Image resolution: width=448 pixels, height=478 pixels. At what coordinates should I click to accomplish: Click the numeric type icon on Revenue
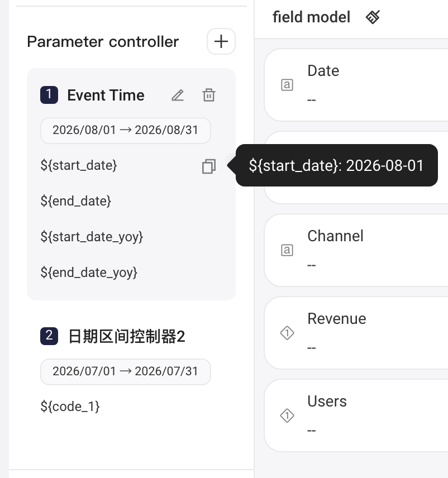(x=287, y=333)
